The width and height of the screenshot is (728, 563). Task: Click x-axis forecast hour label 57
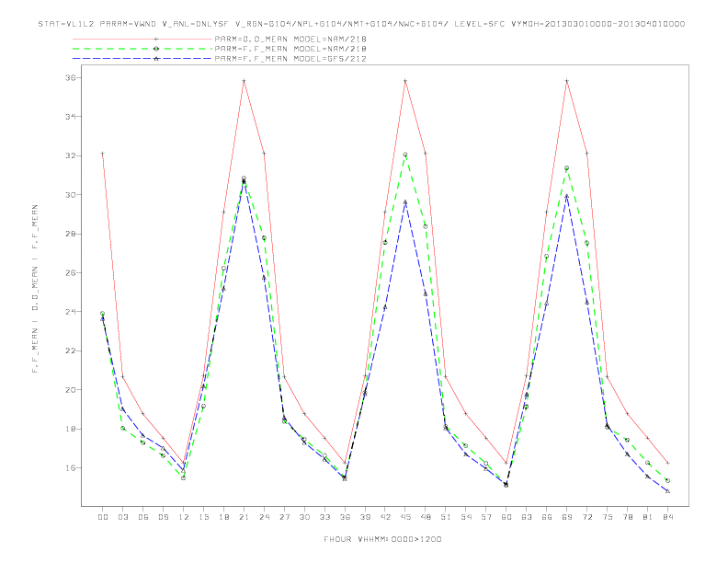point(486,517)
